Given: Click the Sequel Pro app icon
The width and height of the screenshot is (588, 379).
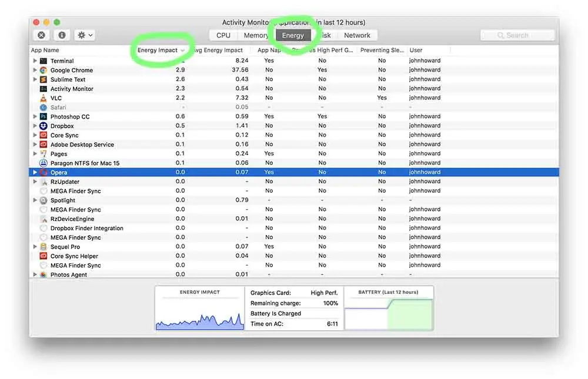Looking at the screenshot, I should (x=44, y=247).
